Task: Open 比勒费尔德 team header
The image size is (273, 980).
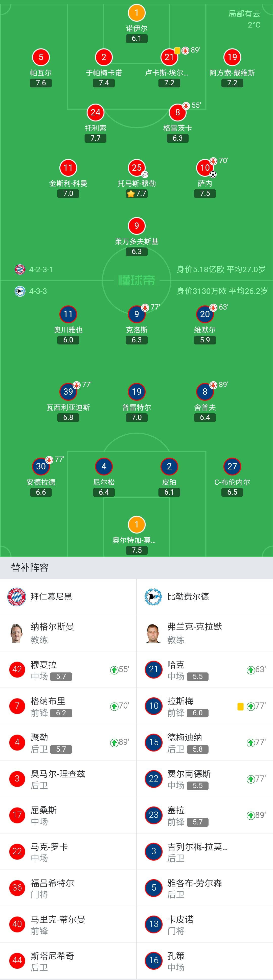Action: pyautogui.click(x=205, y=596)
